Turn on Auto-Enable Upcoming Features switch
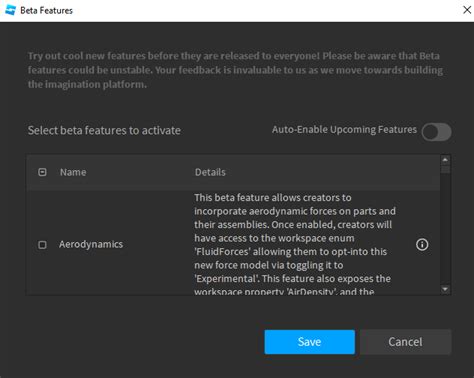This screenshot has height=378, width=474. [x=436, y=132]
